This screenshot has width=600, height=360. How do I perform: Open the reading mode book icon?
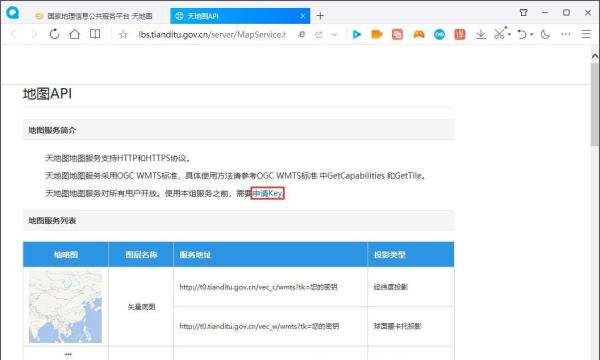pyautogui.click(x=95, y=34)
